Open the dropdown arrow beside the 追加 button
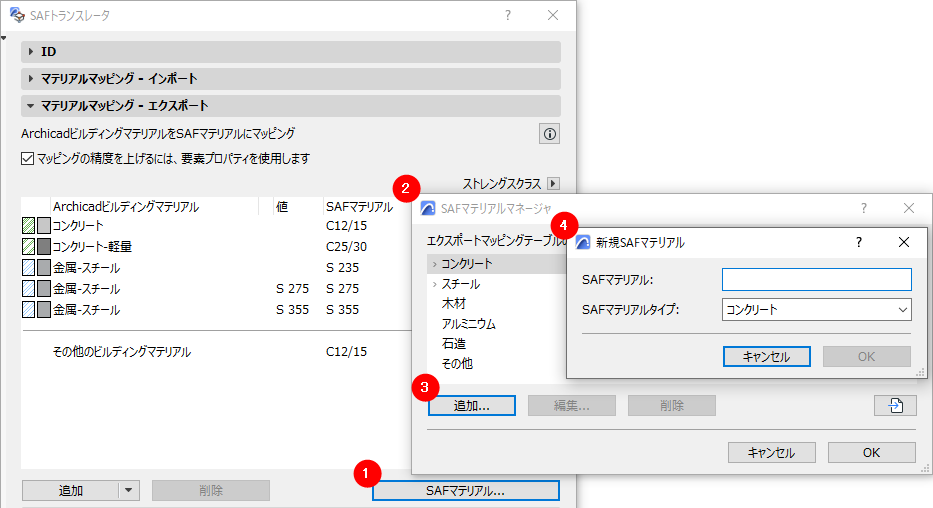The image size is (933, 508). 129,491
